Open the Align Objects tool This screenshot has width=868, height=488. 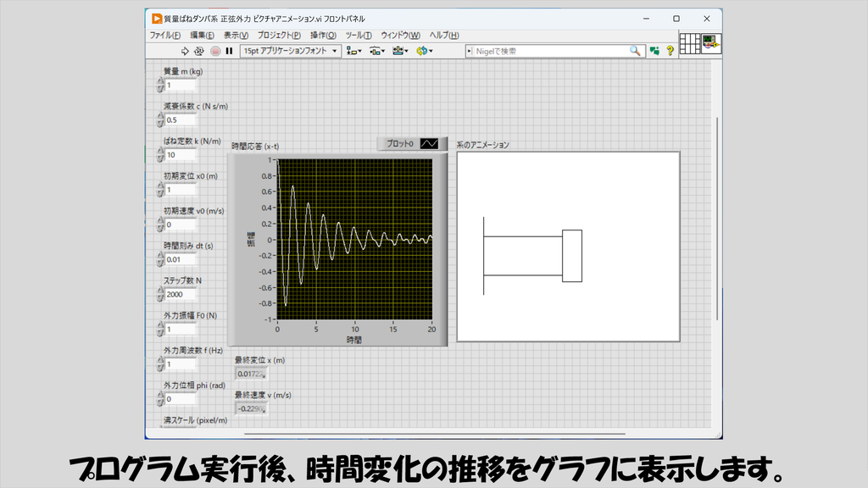[353, 51]
